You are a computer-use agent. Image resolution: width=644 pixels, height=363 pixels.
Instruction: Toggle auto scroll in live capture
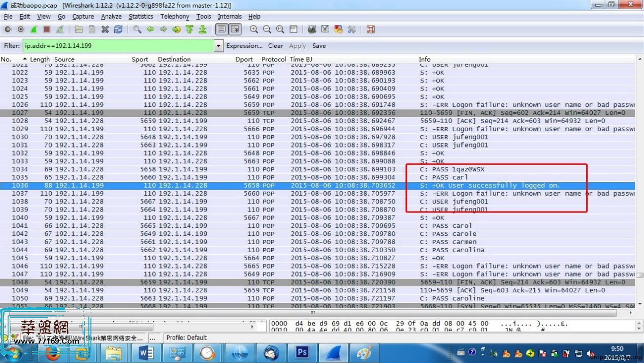(235, 29)
